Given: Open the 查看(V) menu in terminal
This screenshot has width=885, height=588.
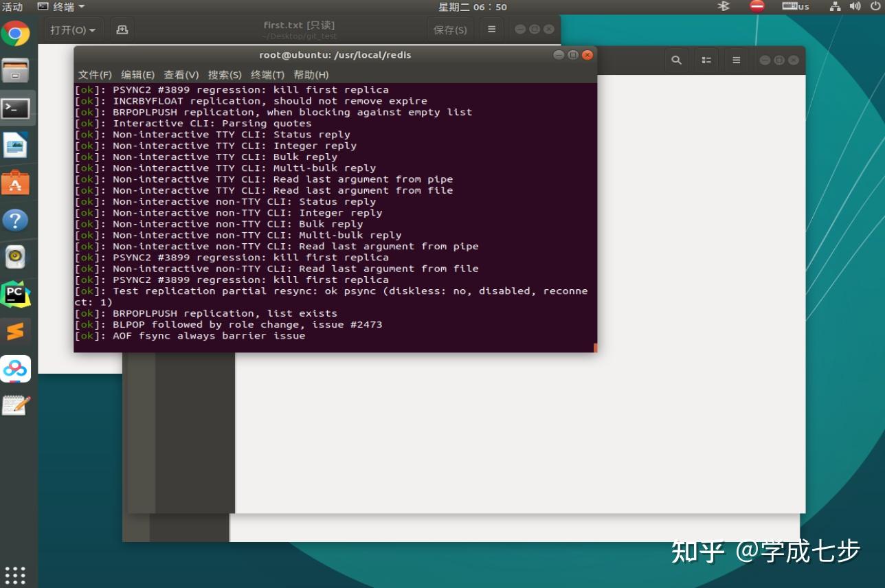Looking at the screenshot, I should tap(181, 75).
